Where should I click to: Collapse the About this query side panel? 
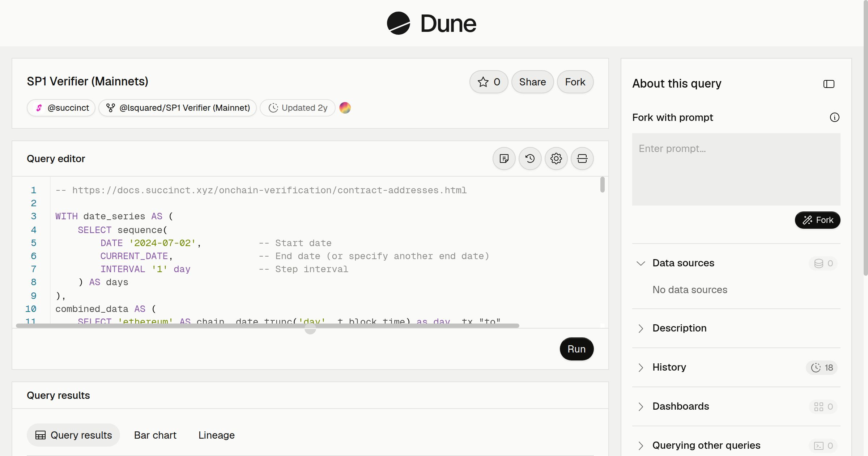829,84
